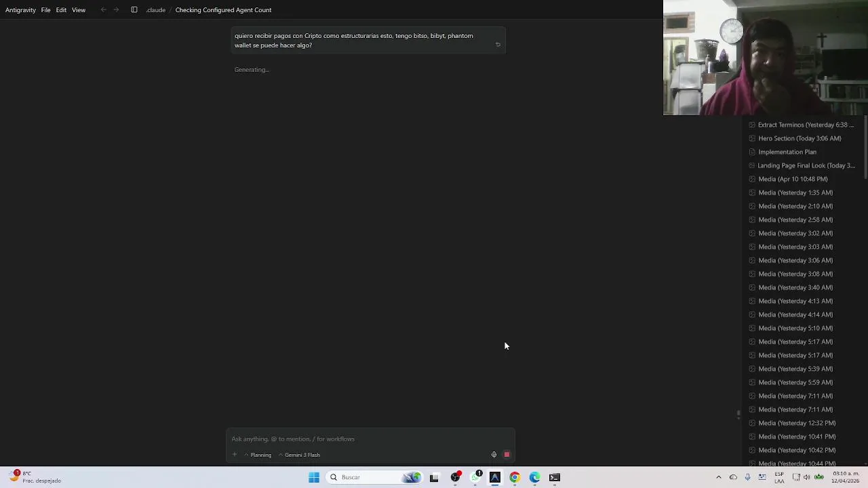Viewport: 868px width, 488px height.
Task: Open Media (Apr 10 10:48 PM)
Action: (x=793, y=179)
